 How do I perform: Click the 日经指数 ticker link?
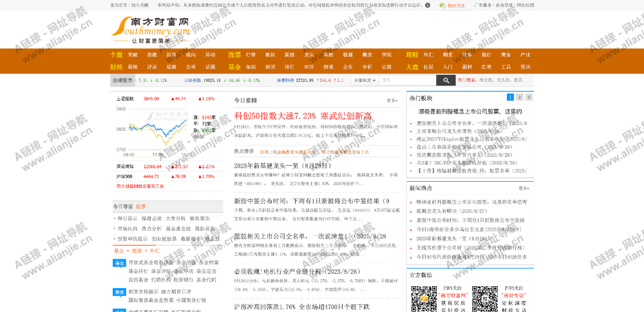(193, 81)
